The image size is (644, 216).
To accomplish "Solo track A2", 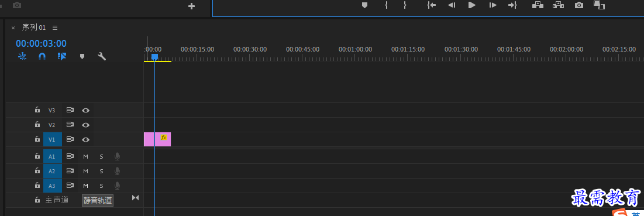I will coord(101,172).
